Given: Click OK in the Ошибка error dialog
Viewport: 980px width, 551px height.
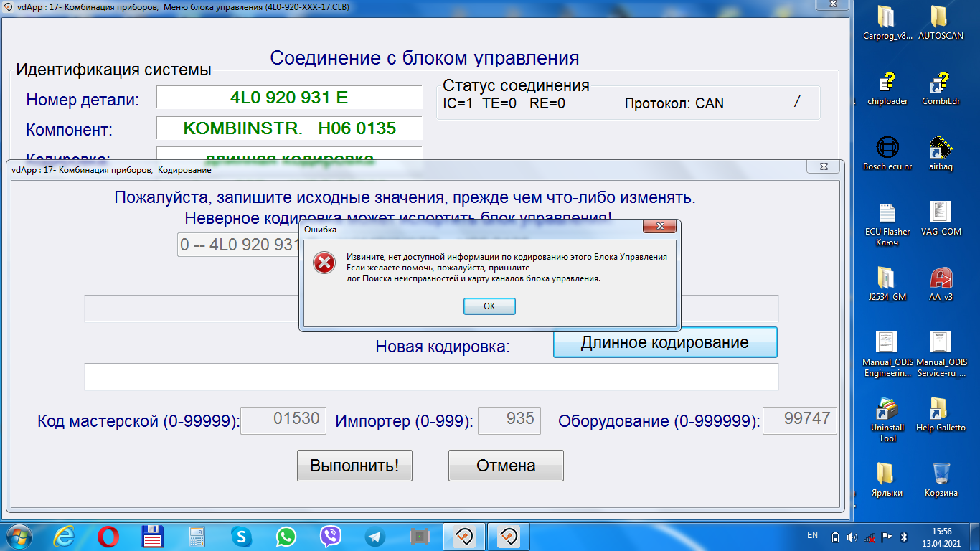Looking at the screenshot, I should pos(489,306).
